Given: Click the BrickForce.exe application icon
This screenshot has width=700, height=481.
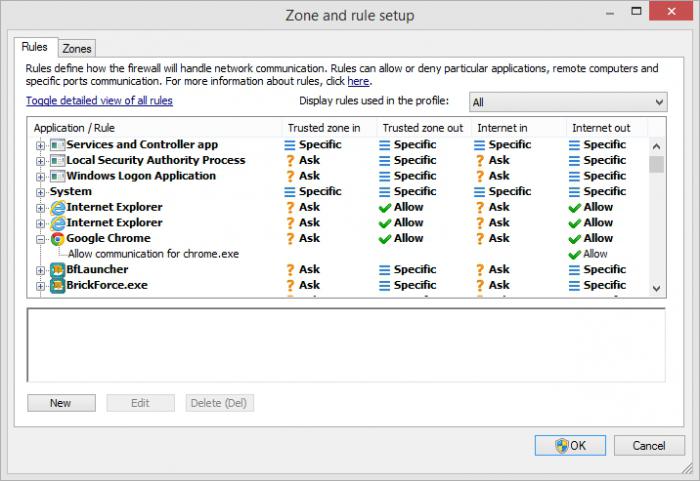Looking at the screenshot, I should pos(57,286).
